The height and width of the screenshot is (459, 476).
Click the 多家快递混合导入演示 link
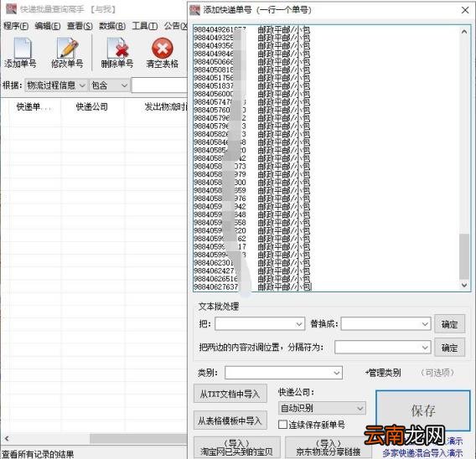(422, 453)
